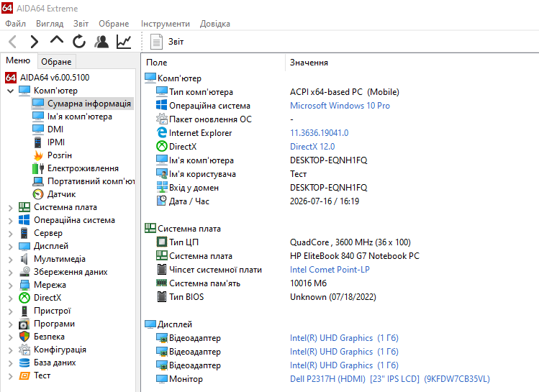Click the Портативний комп'ютер laptop icon
This screenshot has height=392, width=539.
(x=38, y=181)
